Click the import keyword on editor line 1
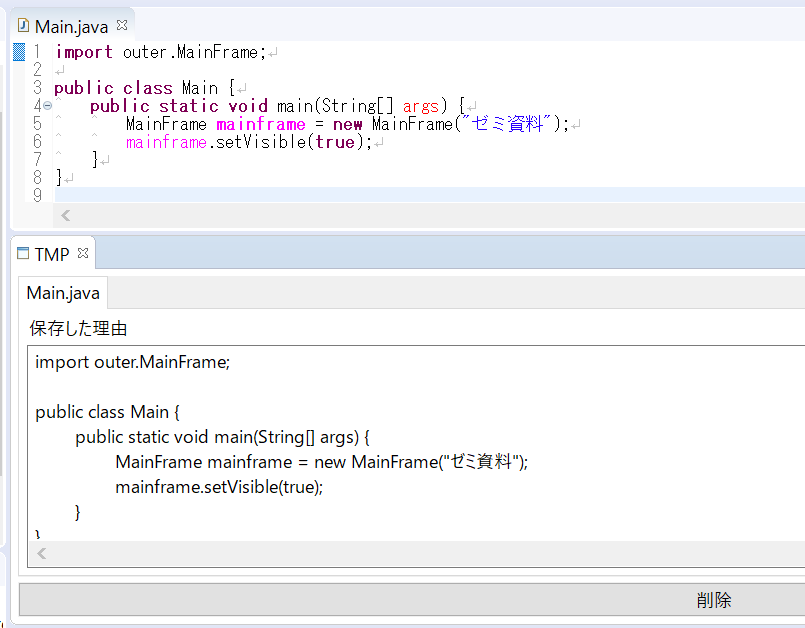The width and height of the screenshot is (805, 628). point(84,52)
